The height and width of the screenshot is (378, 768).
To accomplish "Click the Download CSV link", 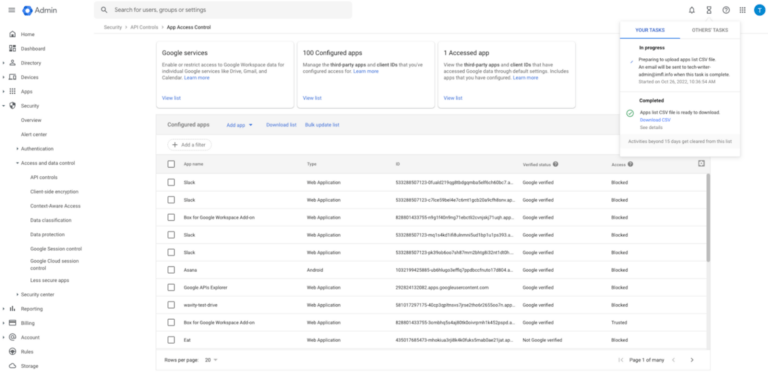I will click(x=655, y=120).
